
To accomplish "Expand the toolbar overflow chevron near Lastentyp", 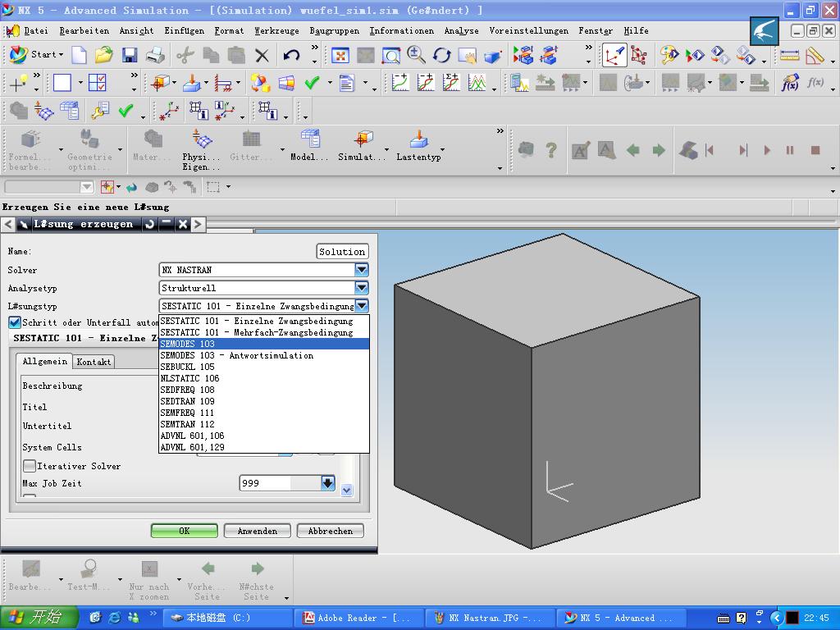I will click(500, 130).
